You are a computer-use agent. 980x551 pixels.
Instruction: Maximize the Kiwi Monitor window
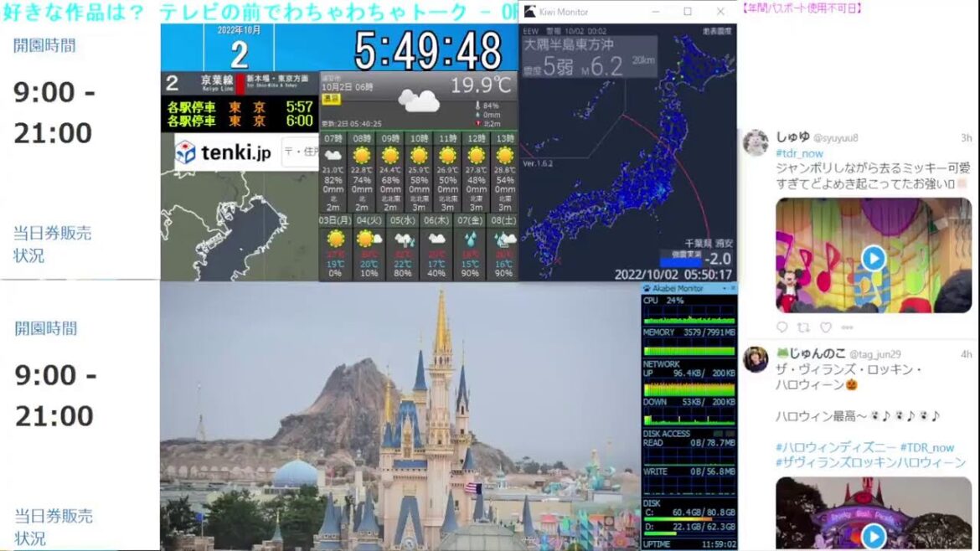pos(688,11)
